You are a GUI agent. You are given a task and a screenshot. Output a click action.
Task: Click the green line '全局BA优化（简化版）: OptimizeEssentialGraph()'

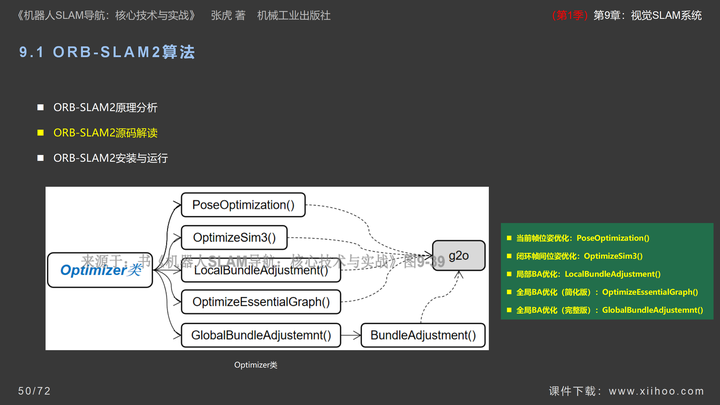607,292
